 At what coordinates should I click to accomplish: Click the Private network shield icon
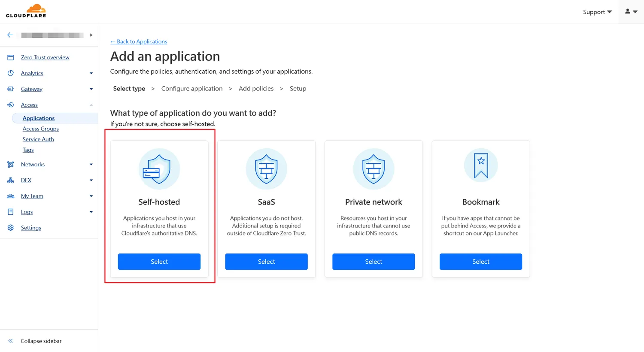click(374, 169)
